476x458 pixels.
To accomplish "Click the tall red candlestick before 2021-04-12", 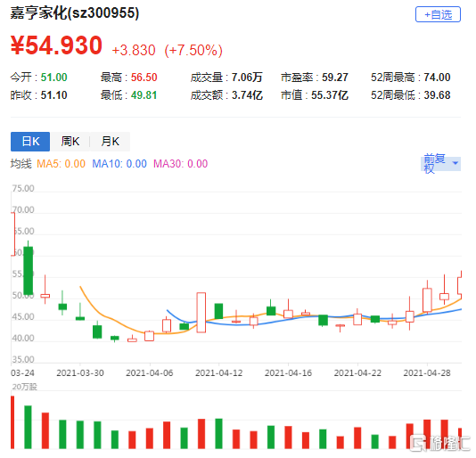I will [x=201, y=313].
